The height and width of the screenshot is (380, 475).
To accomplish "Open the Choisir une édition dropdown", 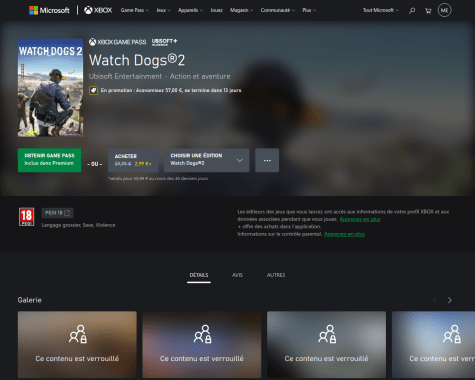I will click(206, 160).
